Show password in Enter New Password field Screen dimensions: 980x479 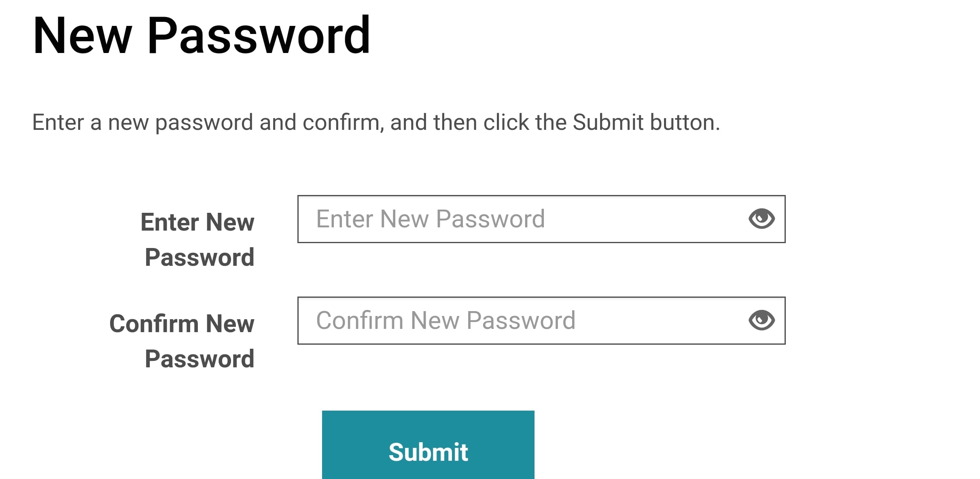tap(761, 219)
